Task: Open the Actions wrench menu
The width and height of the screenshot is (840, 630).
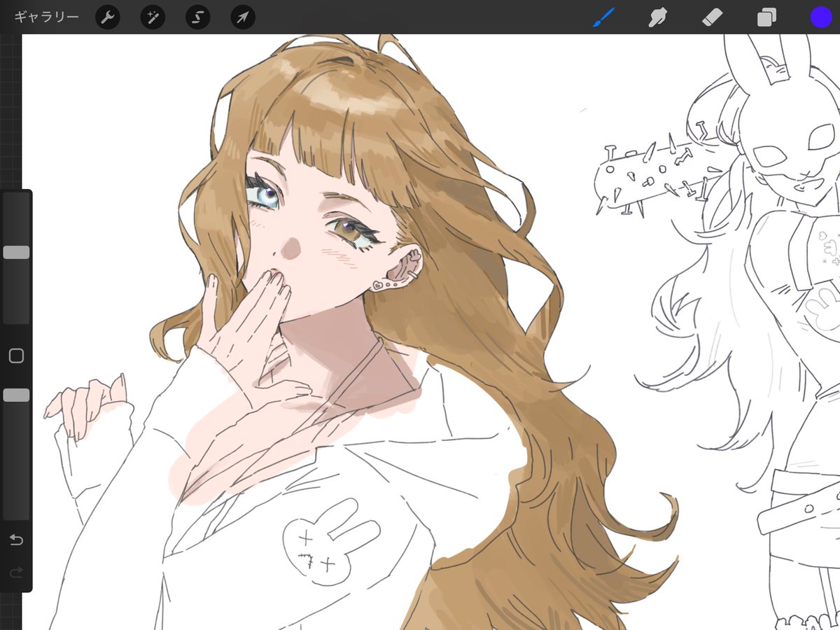Action: coord(107,17)
